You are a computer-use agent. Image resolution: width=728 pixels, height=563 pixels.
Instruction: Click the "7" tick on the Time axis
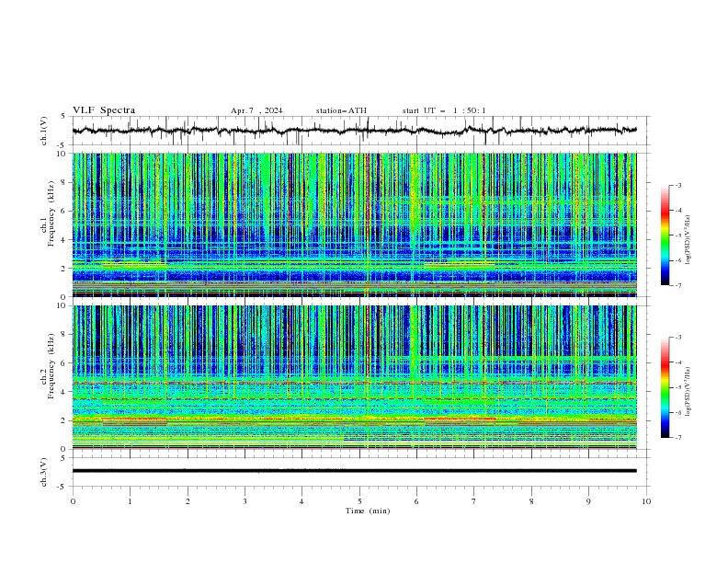click(474, 501)
